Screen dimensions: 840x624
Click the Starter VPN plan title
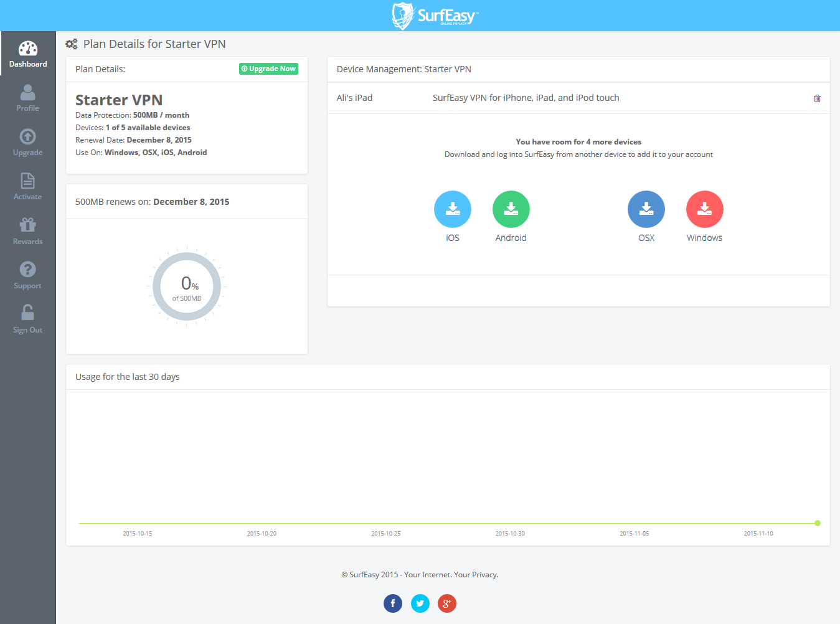[119, 100]
